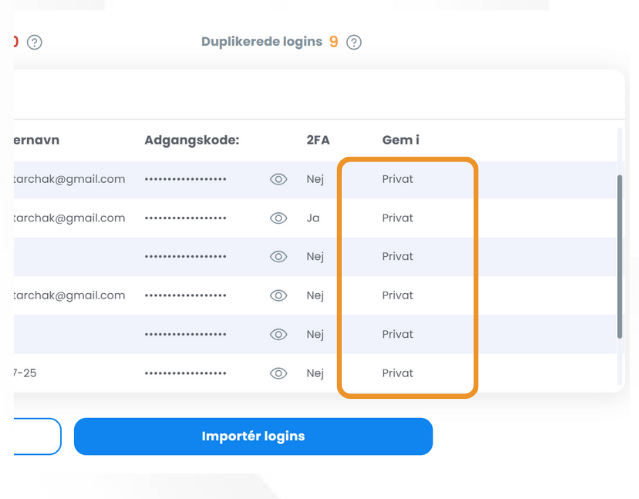
Task: Click the Importér logins button
Action: coord(253,436)
